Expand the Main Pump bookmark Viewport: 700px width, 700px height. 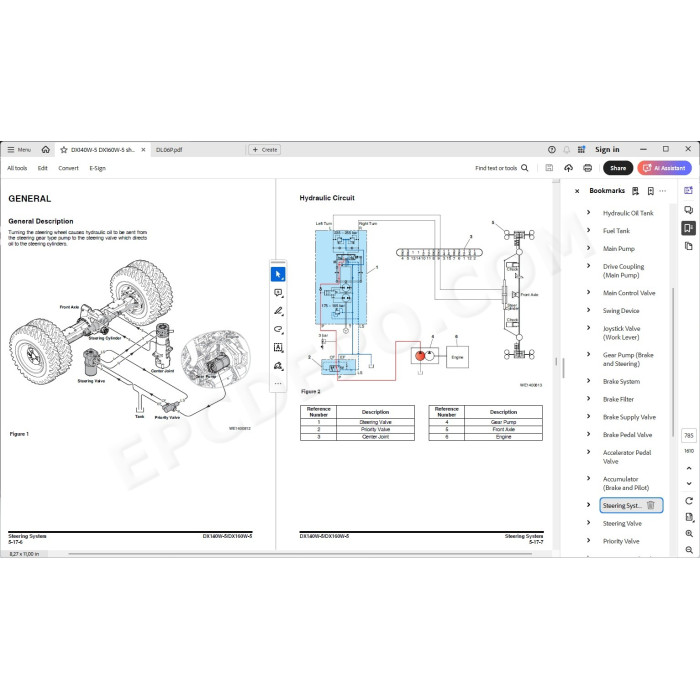588,248
